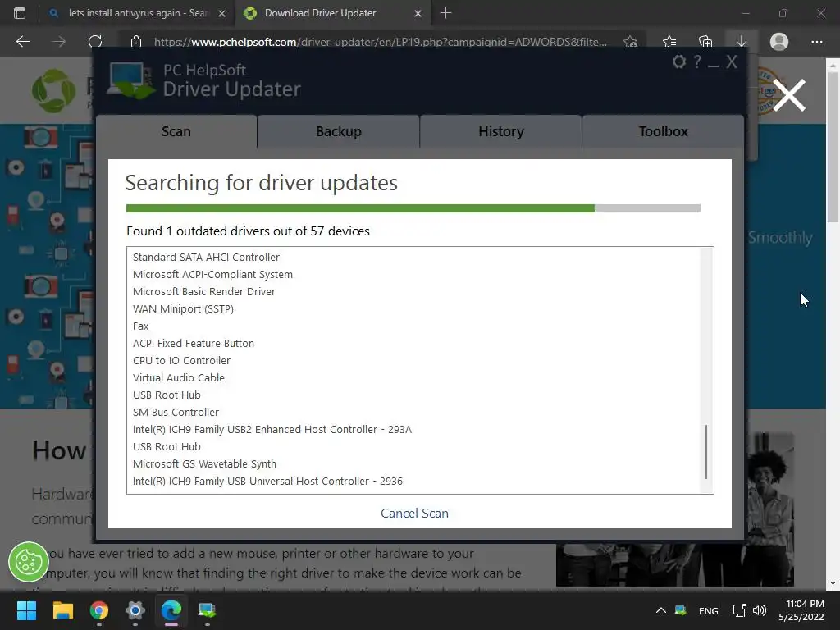Click the browser address bar URL
This screenshot has width=840, height=630.
[381, 42]
